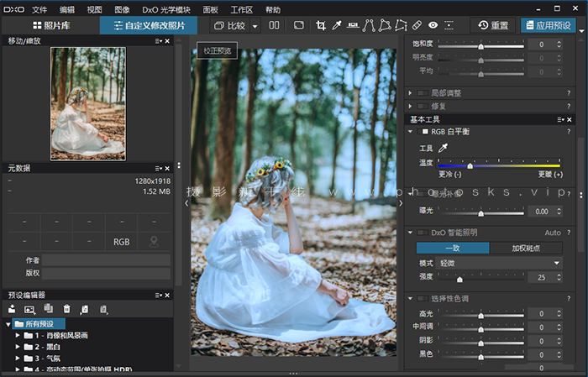Viewport: 588px width, 377px height.
Task: Open the 图像 menu
Action: coord(122,10)
